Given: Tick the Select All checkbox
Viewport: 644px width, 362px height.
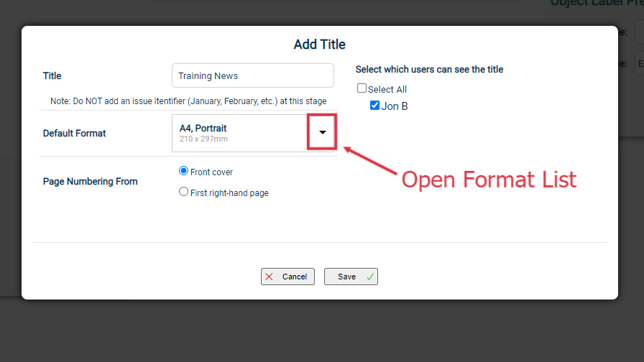Looking at the screenshot, I should click(362, 88).
